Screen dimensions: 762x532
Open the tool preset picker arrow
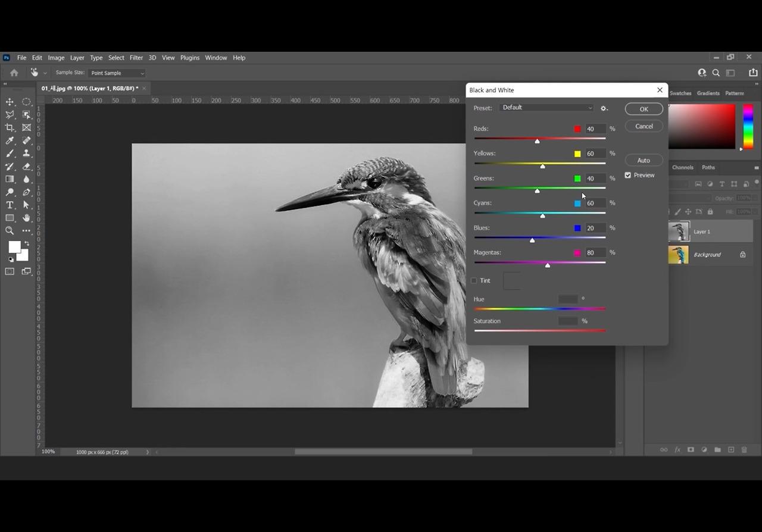click(x=45, y=73)
